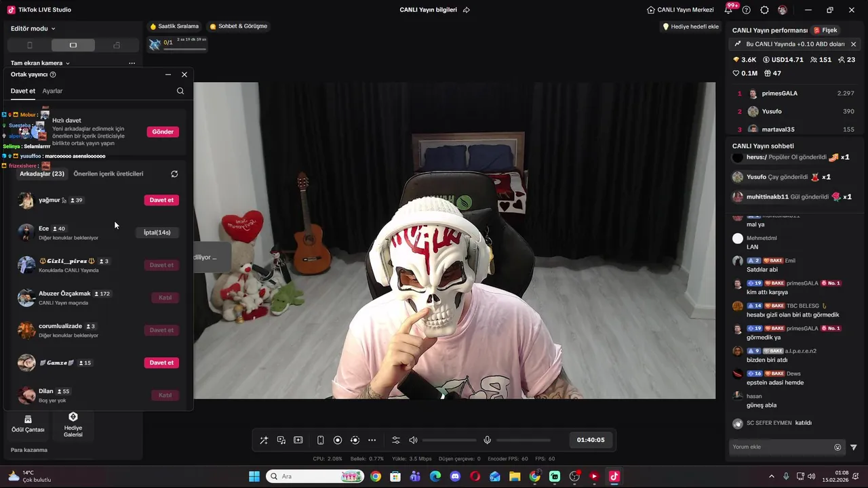Click Katıl next to Abuzer Özçakmak
Screen dimensions: 868x488
click(x=165, y=298)
